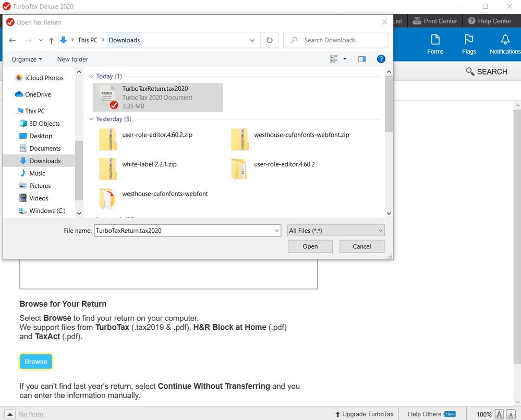521x420 pixels.
Task: Change the view icon in dialog
Action: tap(334, 59)
